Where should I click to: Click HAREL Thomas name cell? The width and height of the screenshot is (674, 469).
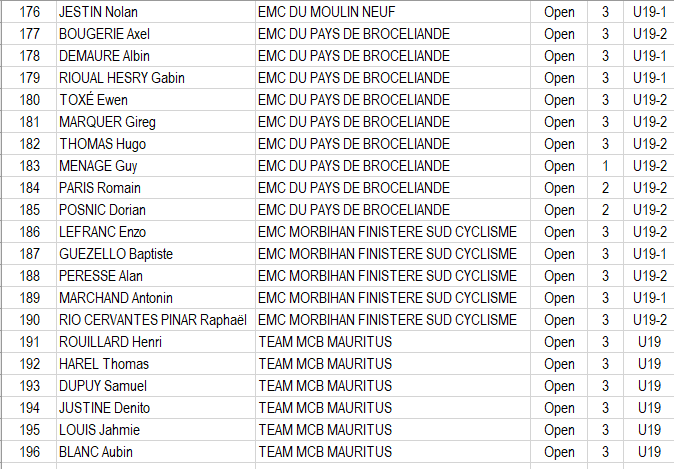(156, 364)
